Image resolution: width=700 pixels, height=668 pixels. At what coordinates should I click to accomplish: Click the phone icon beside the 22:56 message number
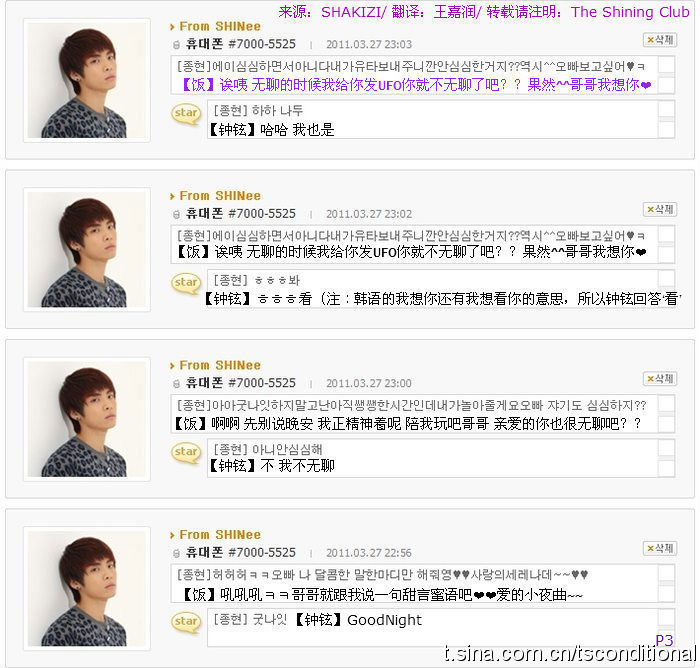176,553
